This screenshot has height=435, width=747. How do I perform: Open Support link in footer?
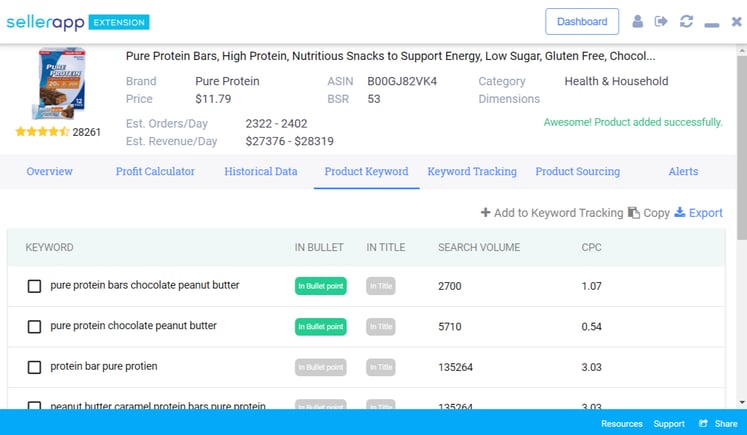pos(669,424)
